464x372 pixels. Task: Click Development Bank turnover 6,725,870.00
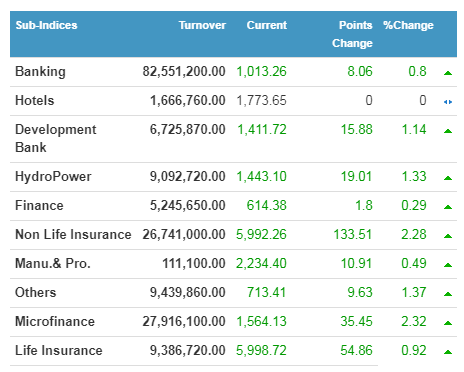tap(188, 129)
